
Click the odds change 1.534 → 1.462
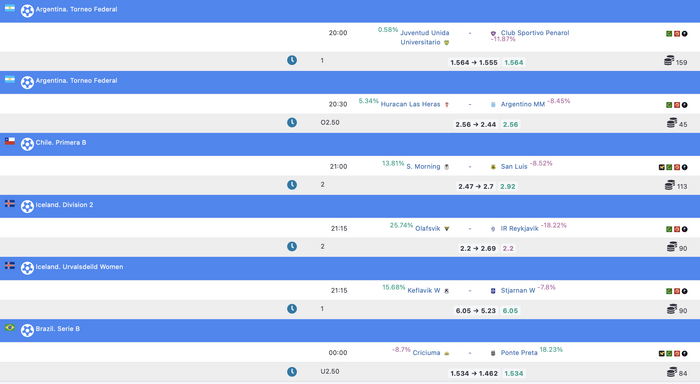[474, 373]
